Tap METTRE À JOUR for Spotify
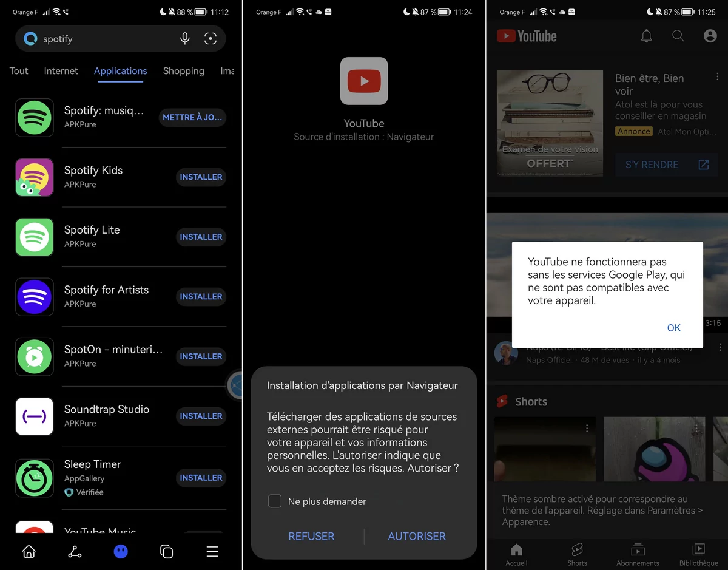The image size is (728, 570). click(192, 117)
